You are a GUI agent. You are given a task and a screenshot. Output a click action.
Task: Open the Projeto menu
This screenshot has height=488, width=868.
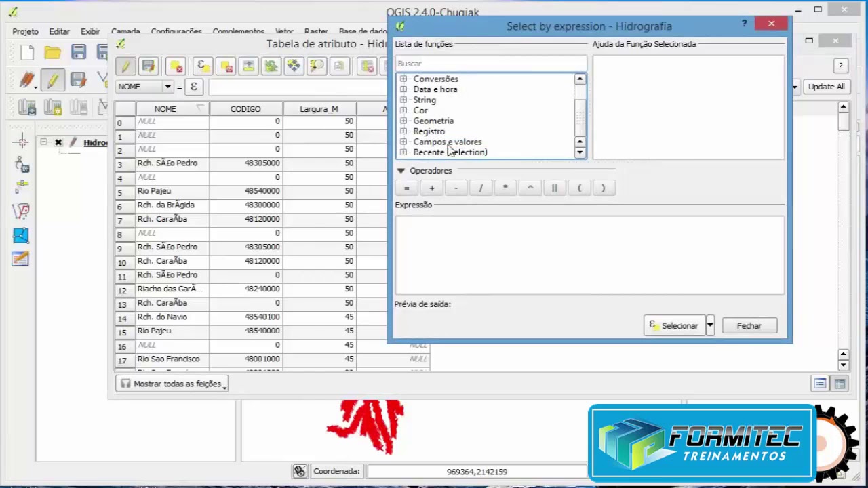tap(25, 31)
